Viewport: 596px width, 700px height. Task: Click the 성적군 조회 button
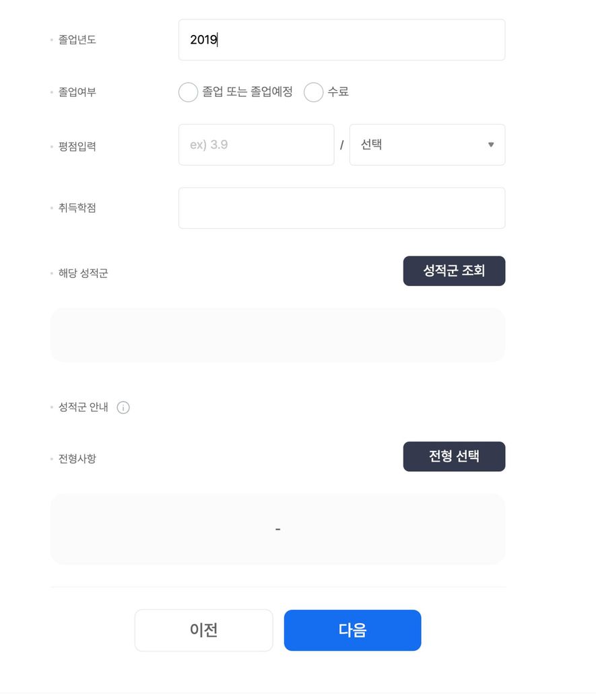tap(454, 271)
